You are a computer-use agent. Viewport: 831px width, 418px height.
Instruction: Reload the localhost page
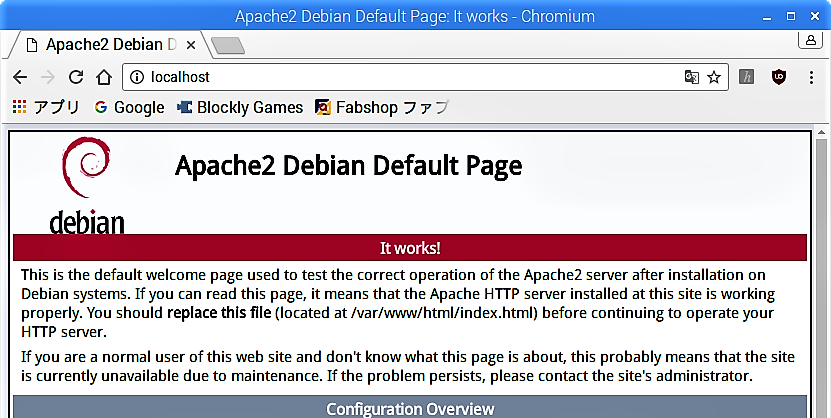[x=76, y=77]
